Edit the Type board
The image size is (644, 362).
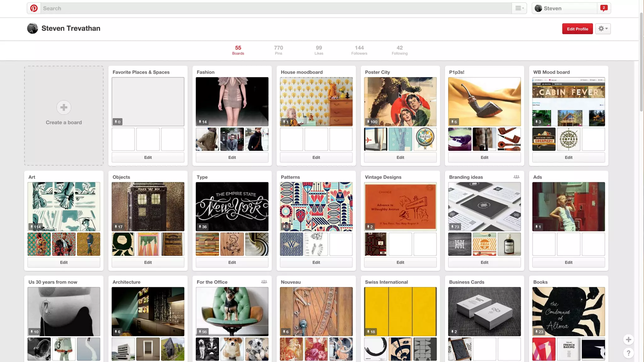tap(232, 262)
